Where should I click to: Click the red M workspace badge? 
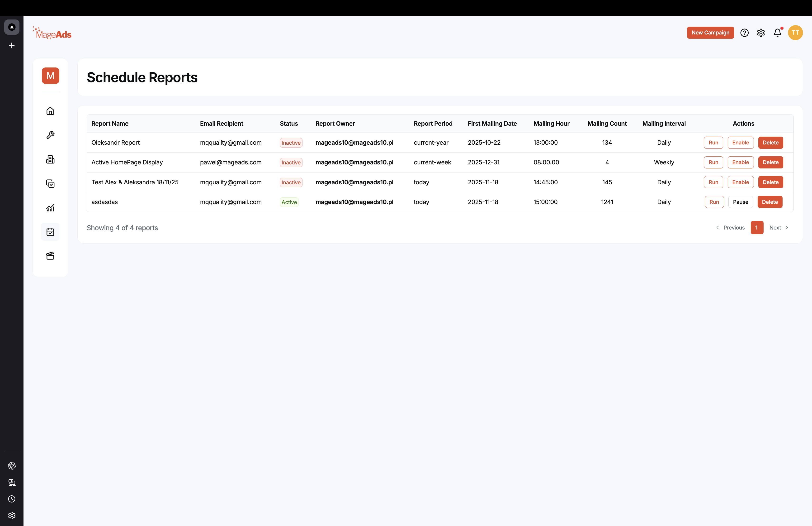pyautogui.click(x=51, y=76)
